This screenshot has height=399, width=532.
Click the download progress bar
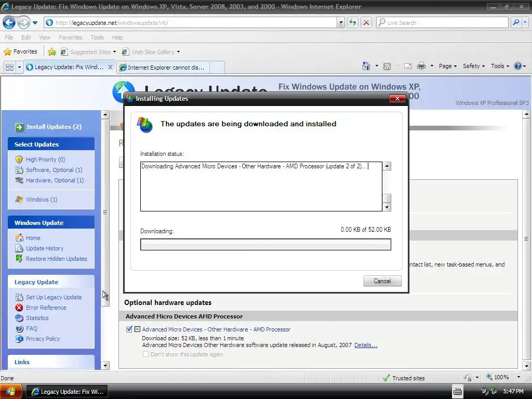pyautogui.click(x=265, y=245)
